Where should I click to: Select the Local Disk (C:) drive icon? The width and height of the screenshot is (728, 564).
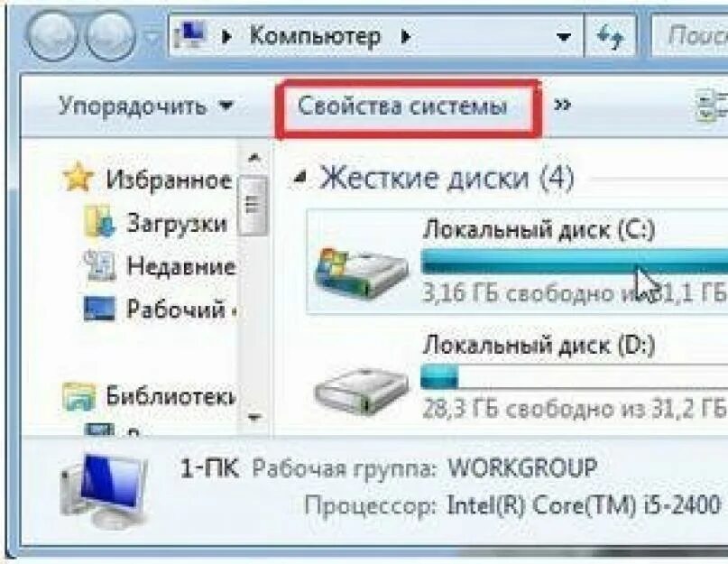pos(361,273)
